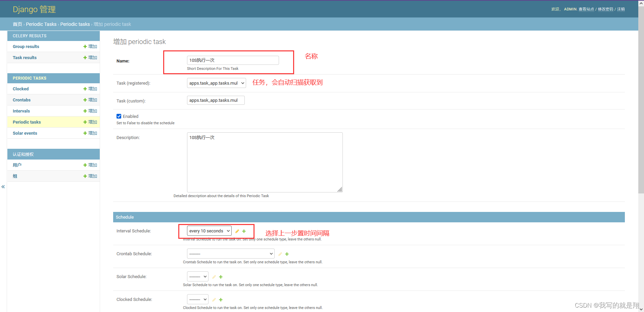The width and height of the screenshot is (644, 312).
Task: Click pencil icon beside Solar Schedule
Action: click(214, 277)
